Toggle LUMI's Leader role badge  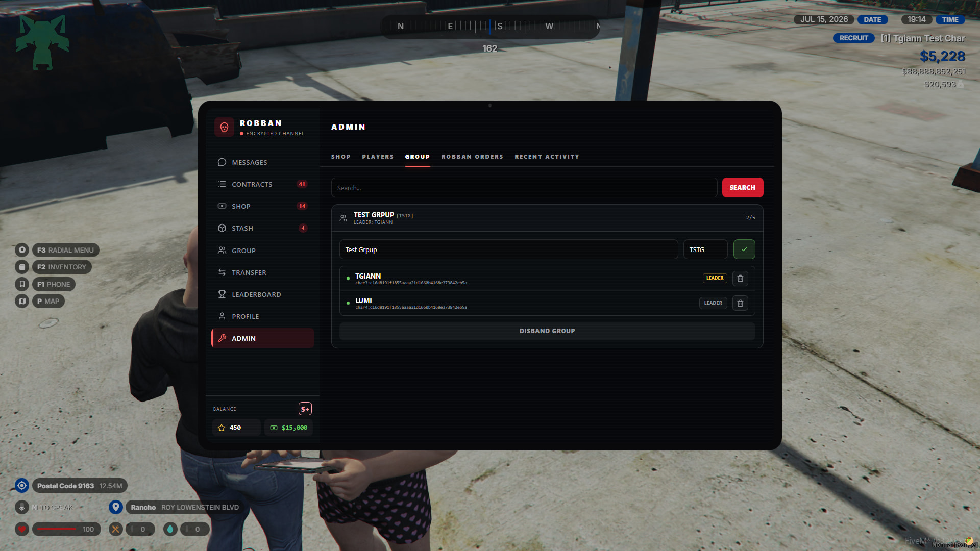tap(713, 303)
